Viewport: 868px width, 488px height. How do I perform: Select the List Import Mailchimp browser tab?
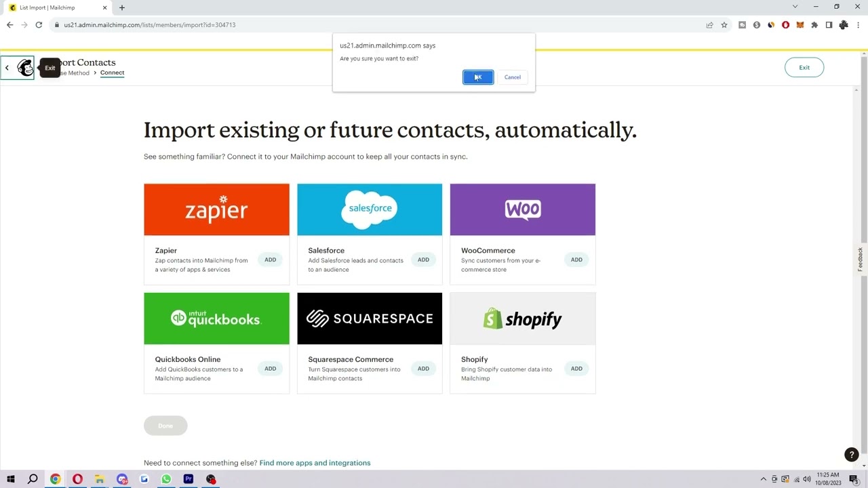(58, 7)
